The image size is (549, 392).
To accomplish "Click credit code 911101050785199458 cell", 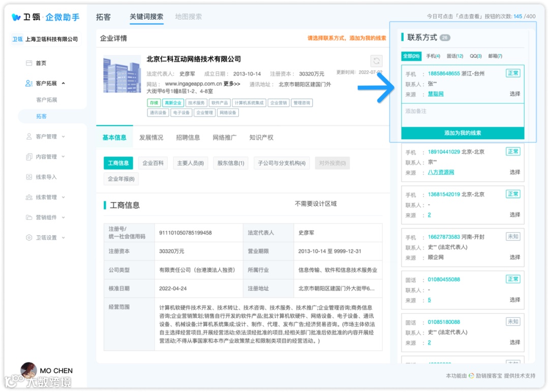I will point(199,233).
